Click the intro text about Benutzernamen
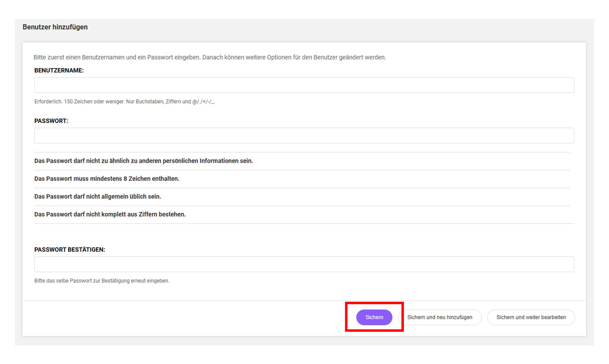609x364 pixels. click(210, 57)
